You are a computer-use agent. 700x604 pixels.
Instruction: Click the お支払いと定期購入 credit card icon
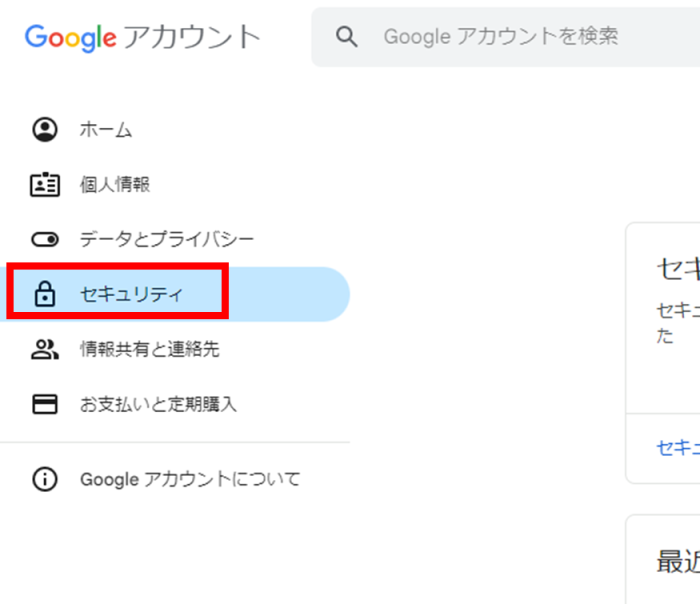(x=45, y=405)
